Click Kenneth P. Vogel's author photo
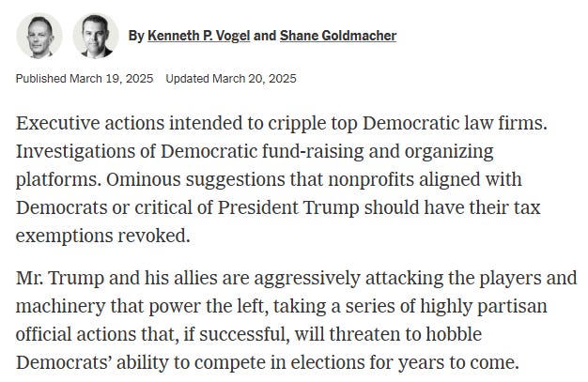The width and height of the screenshot is (588, 382). (39, 36)
